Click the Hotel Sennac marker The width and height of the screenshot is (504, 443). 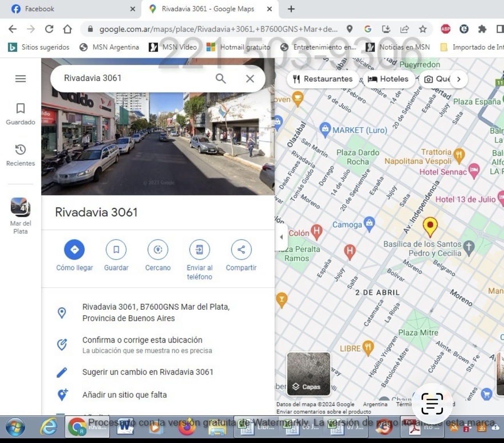(x=474, y=171)
